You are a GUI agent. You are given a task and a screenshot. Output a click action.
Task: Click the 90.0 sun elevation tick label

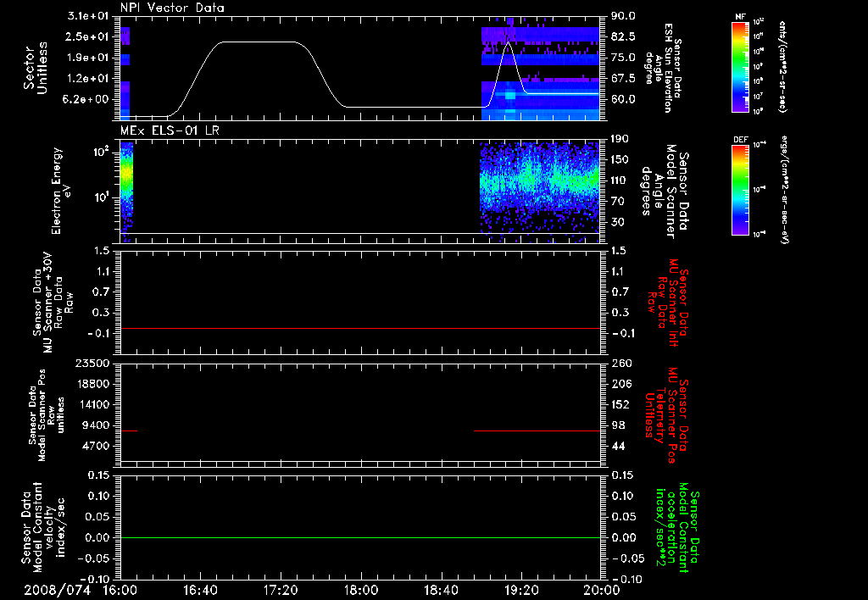click(x=623, y=16)
